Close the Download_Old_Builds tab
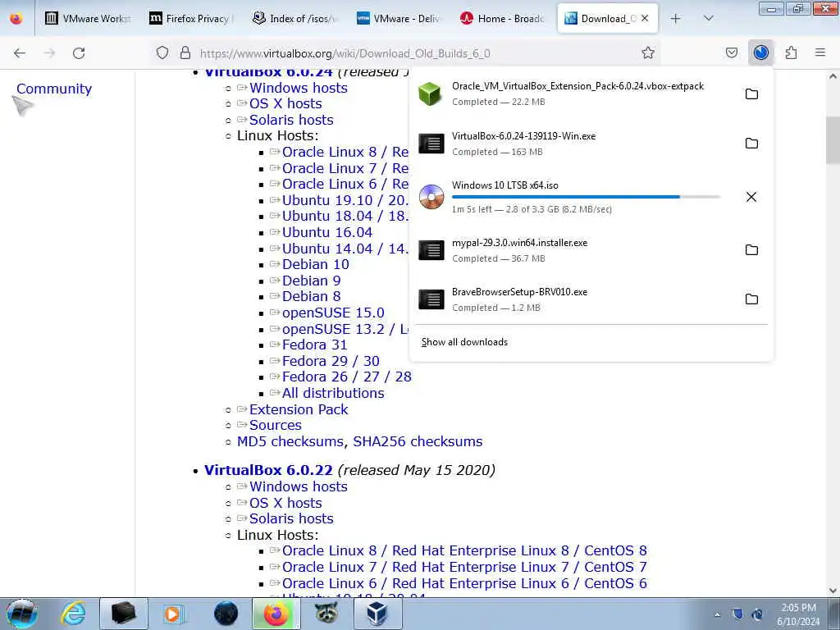The height and width of the screenshot is (630, 840). (x=645, y=18)
